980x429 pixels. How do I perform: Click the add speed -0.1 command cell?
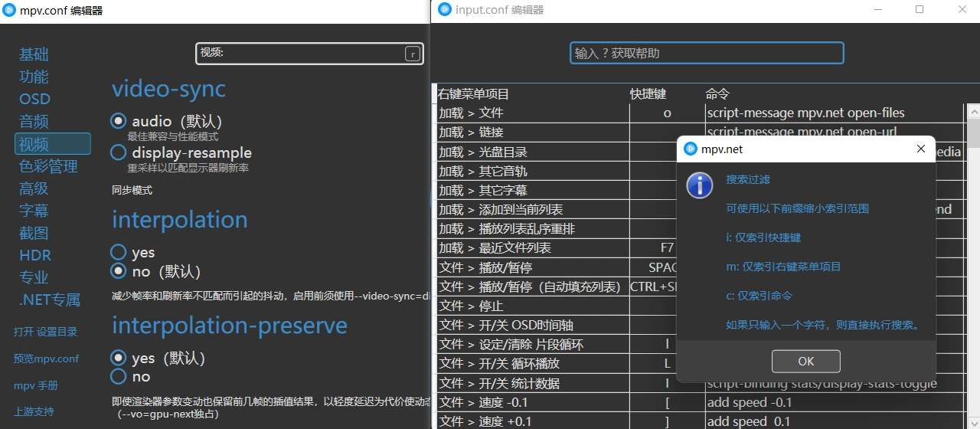coord(835,402)
